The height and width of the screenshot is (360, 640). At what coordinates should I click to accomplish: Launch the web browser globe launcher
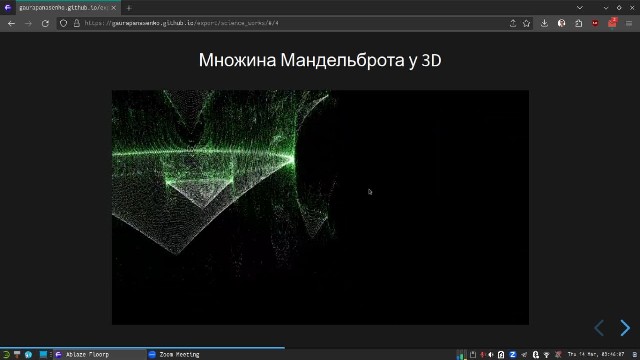point(28,354)
